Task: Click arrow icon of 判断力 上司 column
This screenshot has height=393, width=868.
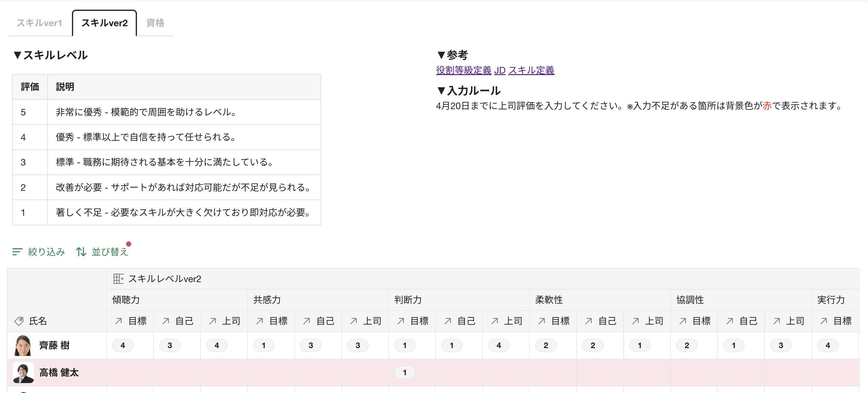Action: click(x=495, y=321)
